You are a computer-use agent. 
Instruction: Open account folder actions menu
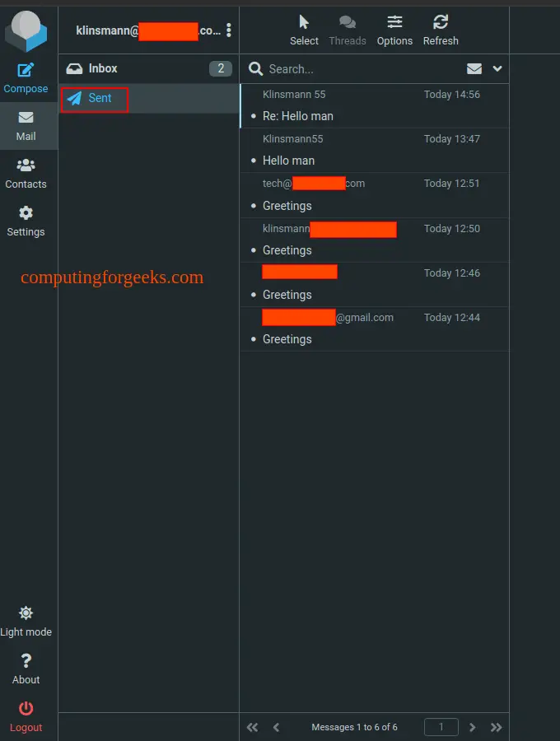[229, 30]
